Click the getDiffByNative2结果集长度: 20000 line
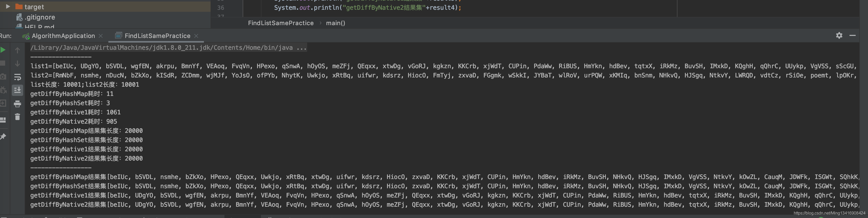Image resolution: width=868 pixels, height=218 pixels. point(86,158)
